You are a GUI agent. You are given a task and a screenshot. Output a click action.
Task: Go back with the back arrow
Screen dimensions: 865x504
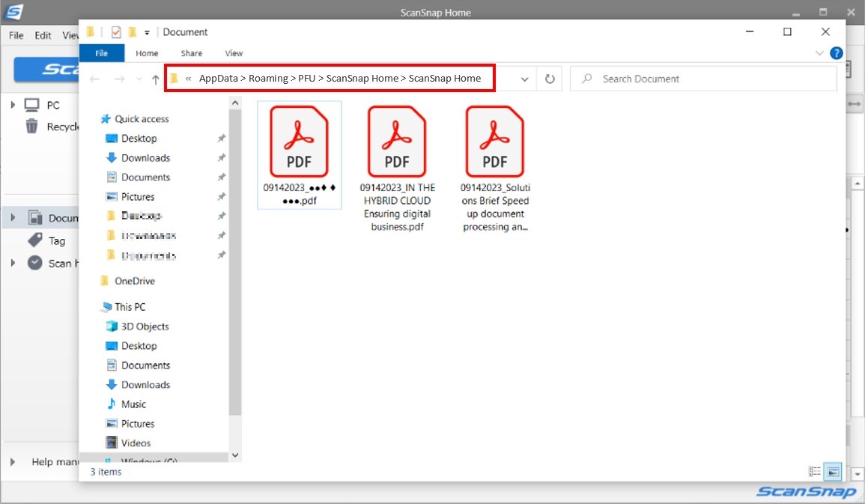(95, 79)
